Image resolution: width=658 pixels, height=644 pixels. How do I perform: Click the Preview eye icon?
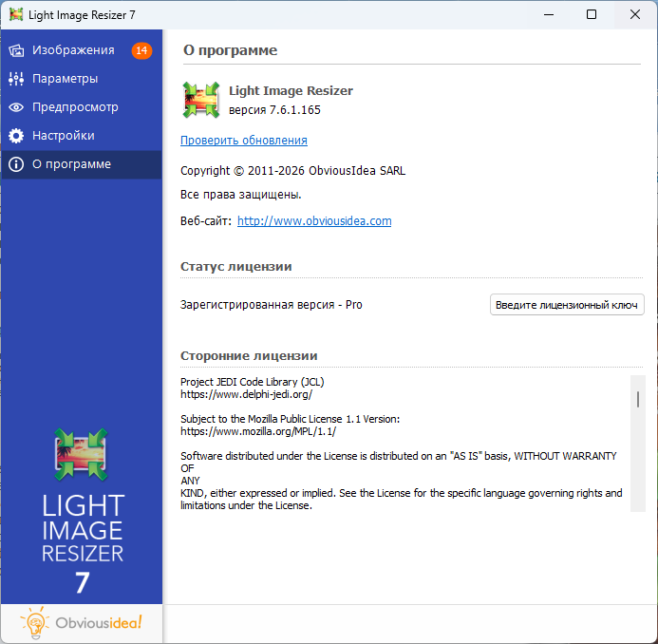16,107
